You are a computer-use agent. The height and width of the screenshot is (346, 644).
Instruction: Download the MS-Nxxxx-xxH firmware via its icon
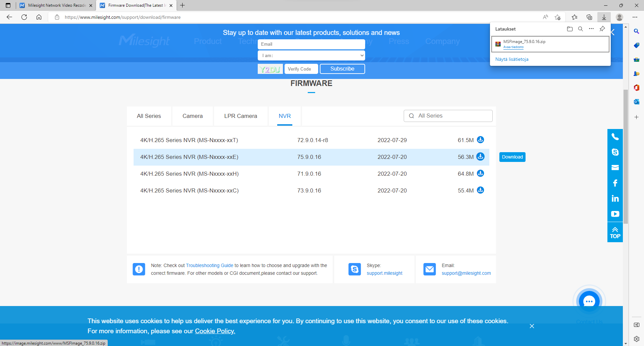[x=481, y=173]
